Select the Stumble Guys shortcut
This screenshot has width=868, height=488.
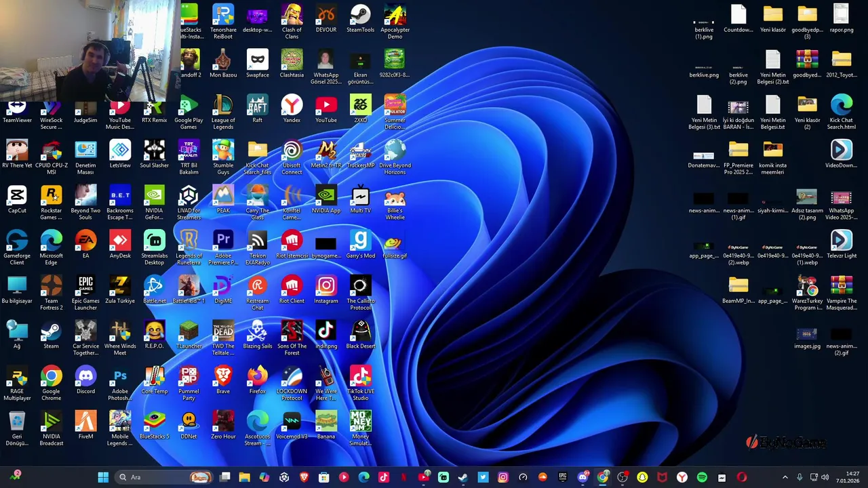coord(223,158)
